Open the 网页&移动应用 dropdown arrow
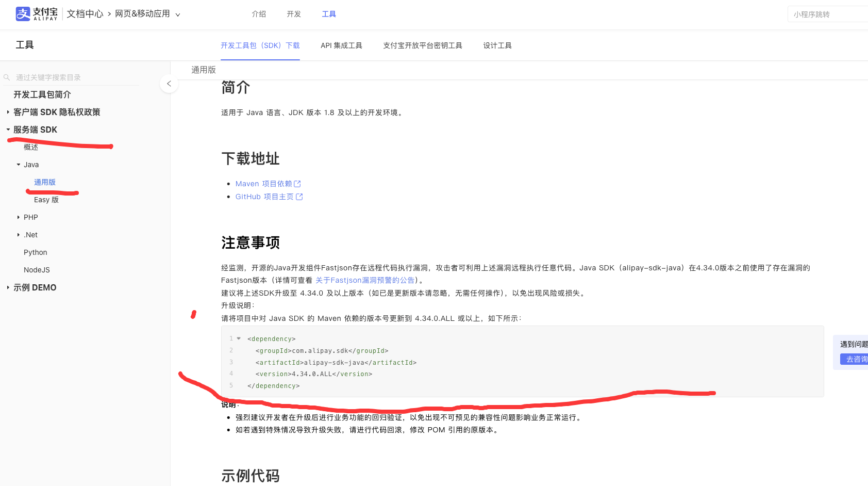The height and width of the screenshot is (486, 868). (178, 14)
